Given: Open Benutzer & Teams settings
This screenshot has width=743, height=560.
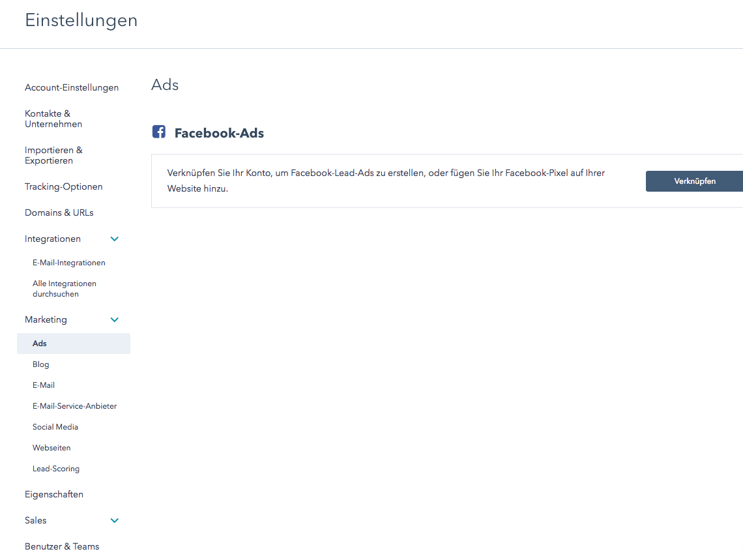Looking at the screenshot, I should point(62,546).
